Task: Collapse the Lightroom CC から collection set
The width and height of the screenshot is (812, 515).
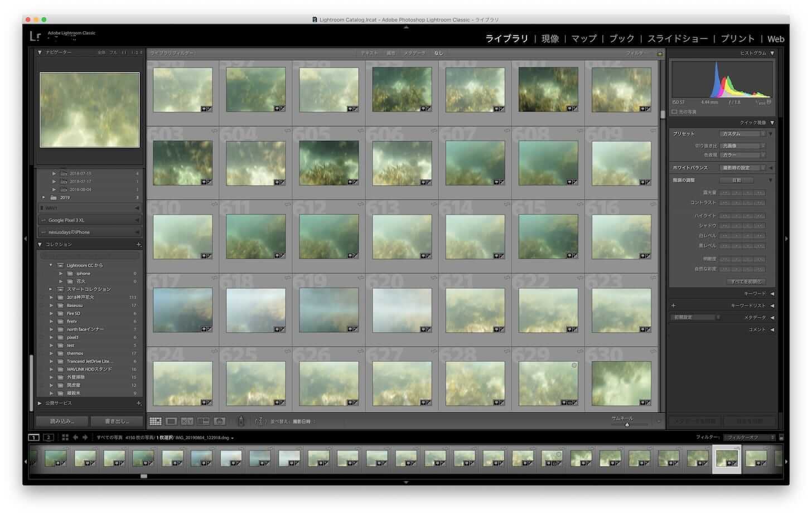Action: pos(51,265)
